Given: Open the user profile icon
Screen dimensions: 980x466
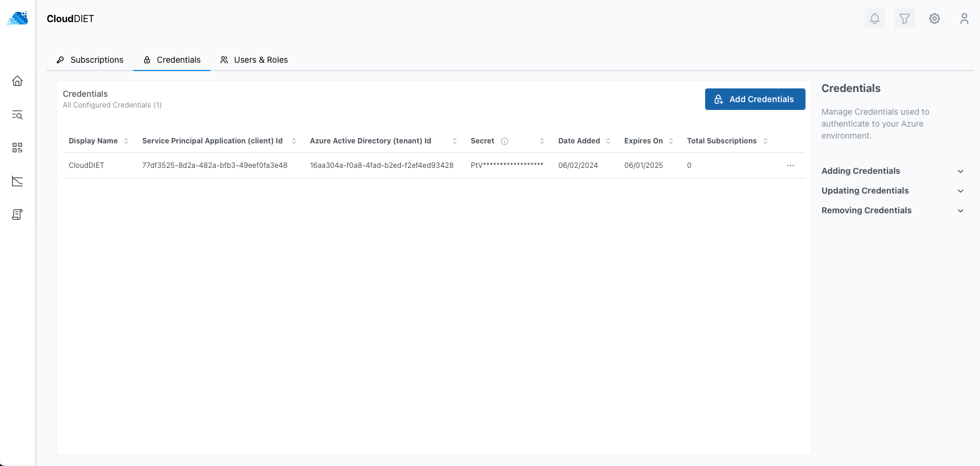Looking at the screenshot, I should point(964,19).
